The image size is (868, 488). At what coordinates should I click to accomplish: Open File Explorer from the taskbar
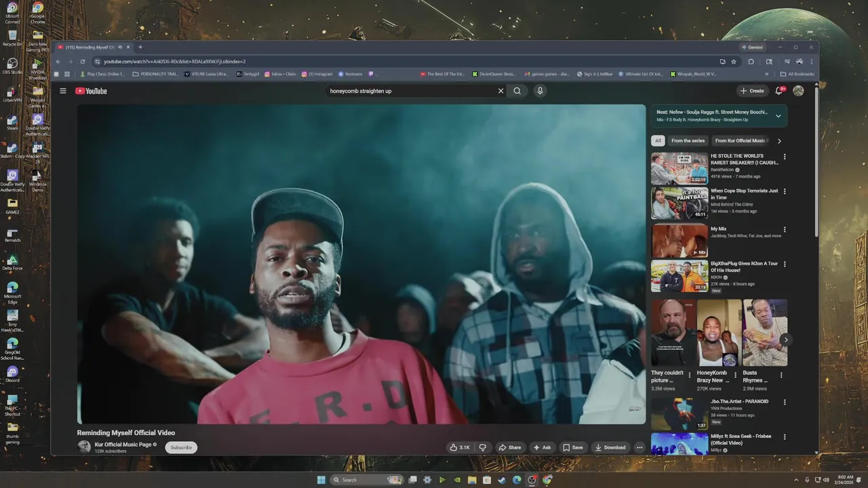tap(471, 480)
